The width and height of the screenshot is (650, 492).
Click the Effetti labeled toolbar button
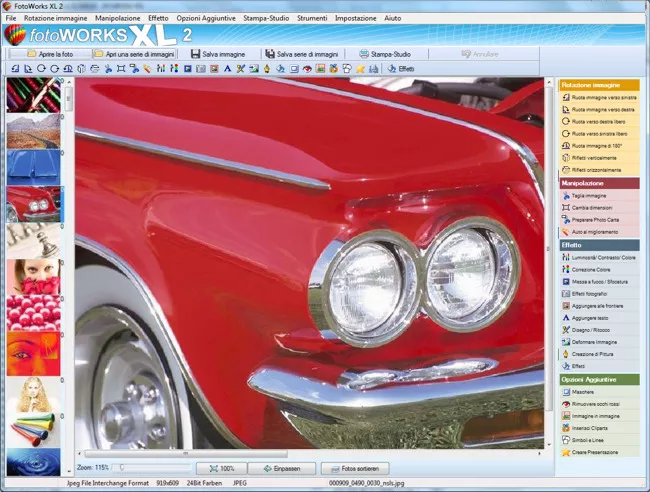401,69
